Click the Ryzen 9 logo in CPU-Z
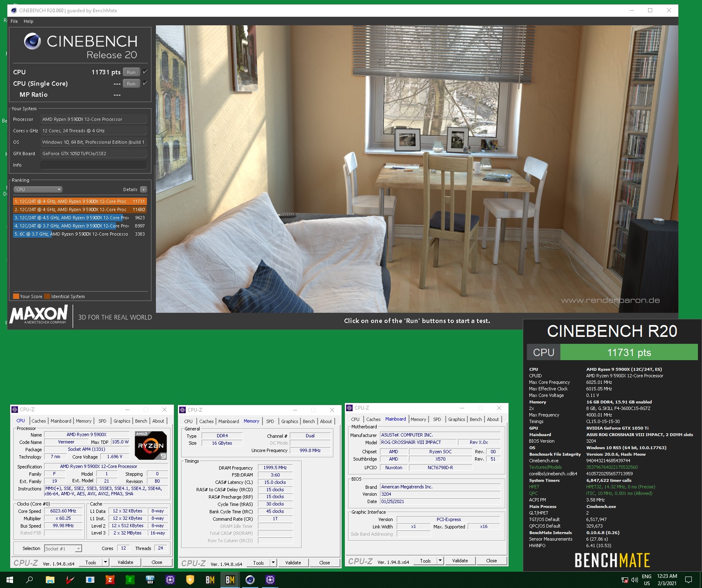Viewport: 702px width, 588px height. (x=151, y=445)
